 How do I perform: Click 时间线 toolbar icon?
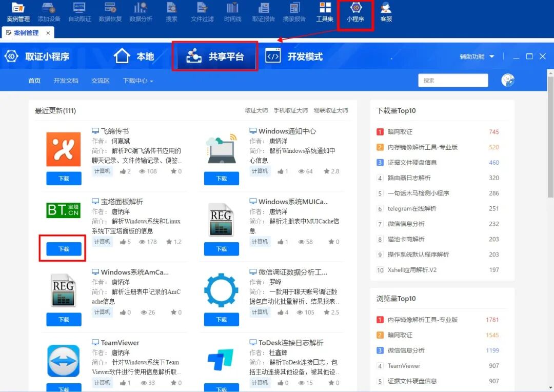click(x=232, y=12)
